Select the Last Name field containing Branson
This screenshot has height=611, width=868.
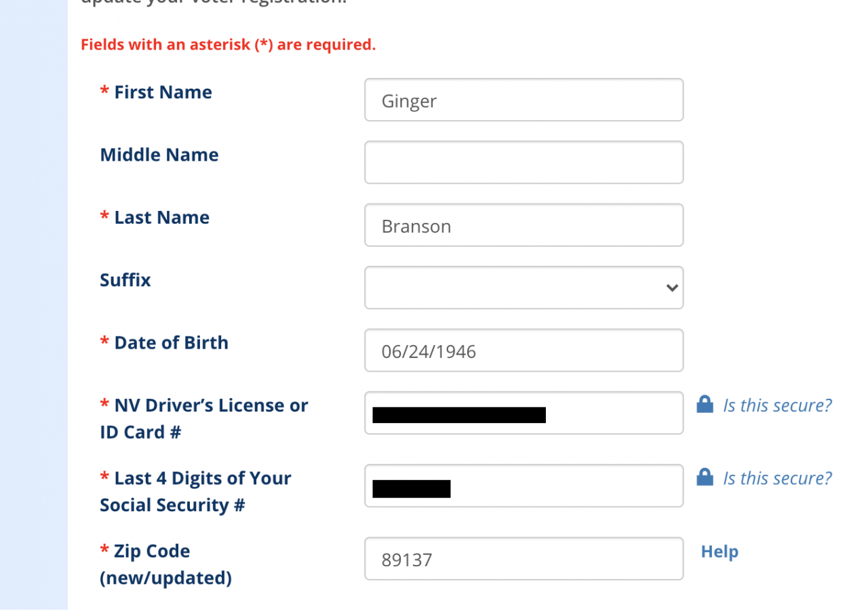tap(524, 225)
